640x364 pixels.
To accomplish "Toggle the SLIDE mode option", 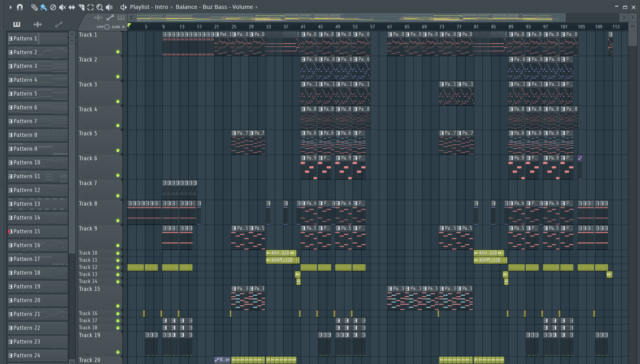I will point(123,27).
